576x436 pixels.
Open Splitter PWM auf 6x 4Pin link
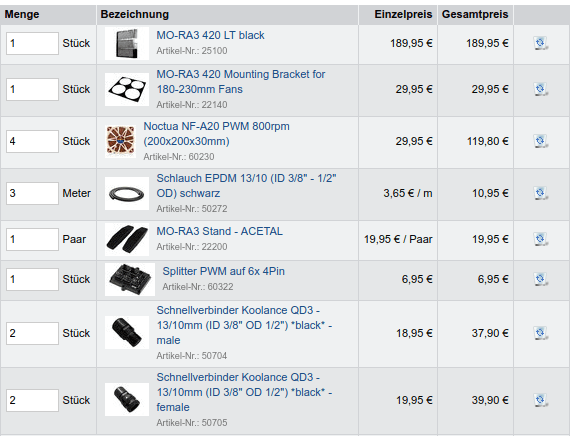pyautogui.click(x=223, y=271)
